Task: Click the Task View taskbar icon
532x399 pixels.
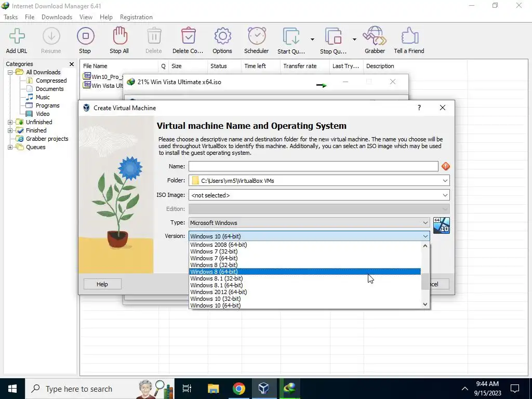Action: (x=187, y=389)
